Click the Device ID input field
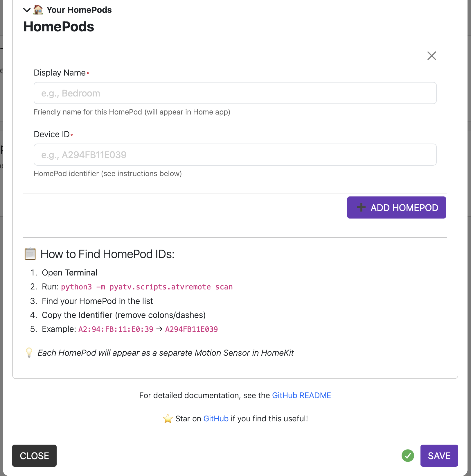This screenshot has height=476, width=471. click(235, 155)
